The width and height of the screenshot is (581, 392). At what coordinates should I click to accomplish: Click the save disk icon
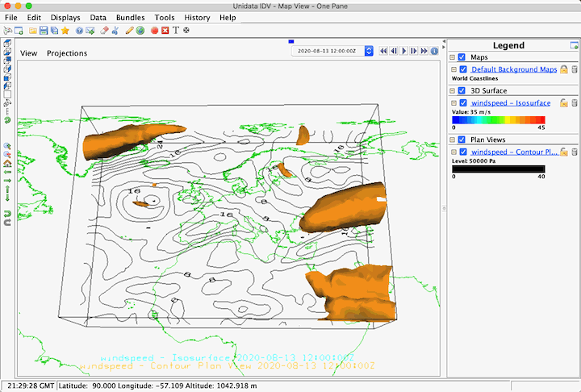tap(44, 31)
